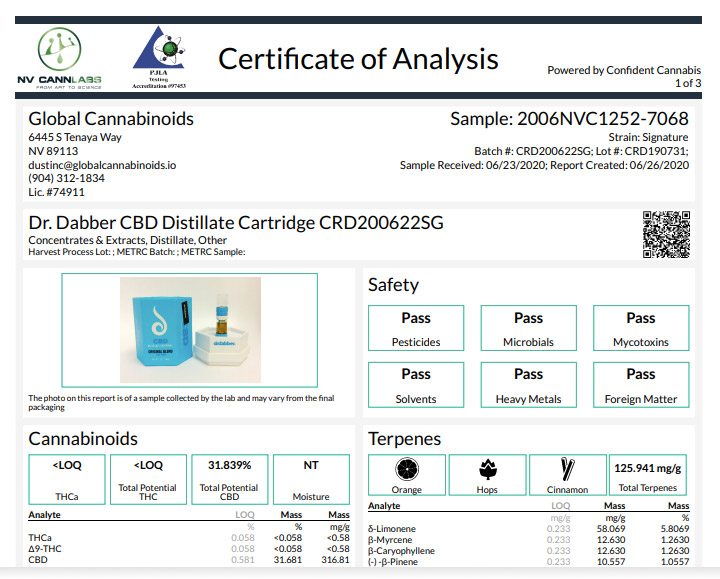This screenshot has width=720, height=579.
Task: Click the β-Caryophyllene row label
Action: tap(401, 551)
